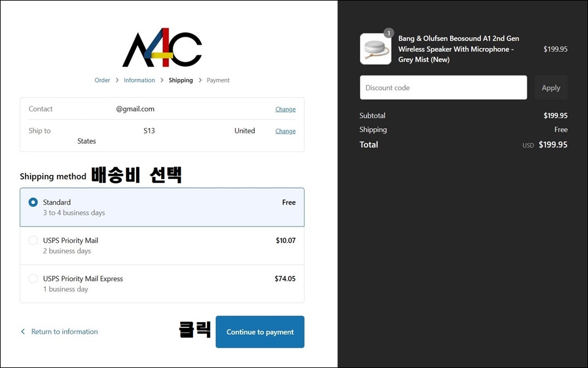
Task: Change the contact email
Action: (285, 109)
